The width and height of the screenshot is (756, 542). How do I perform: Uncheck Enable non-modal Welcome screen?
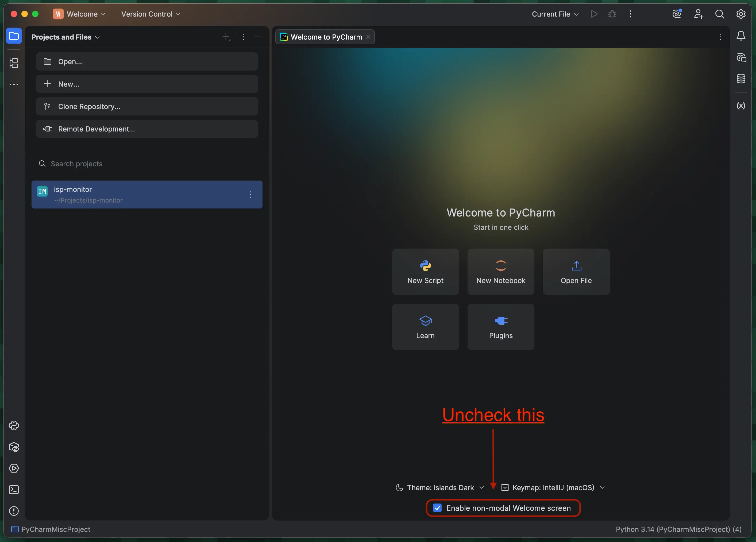pyautogui.click(x=438, y=508)
